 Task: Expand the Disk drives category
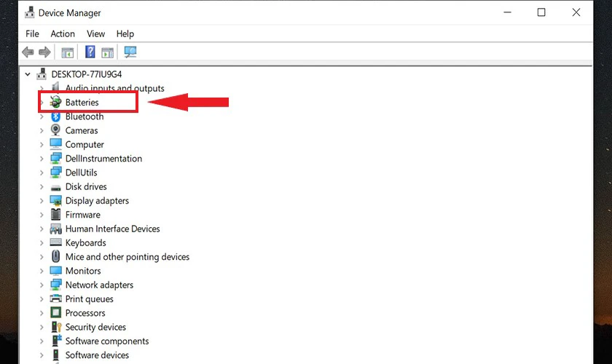pos(42,186)
